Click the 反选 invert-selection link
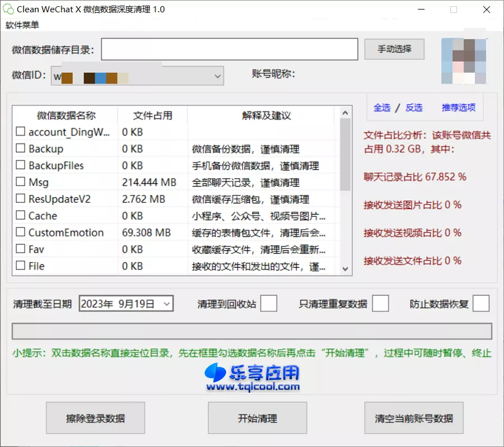 click(x=414, y=107)
